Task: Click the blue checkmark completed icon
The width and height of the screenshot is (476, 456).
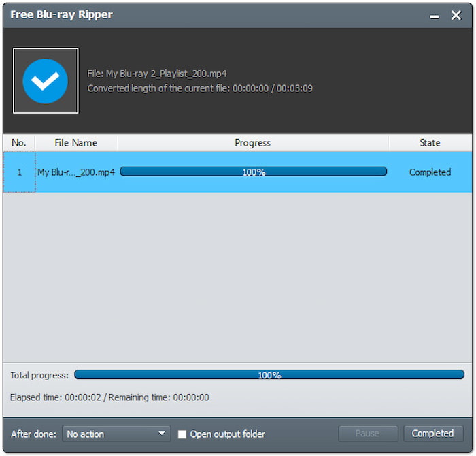Action: point(46,81)
